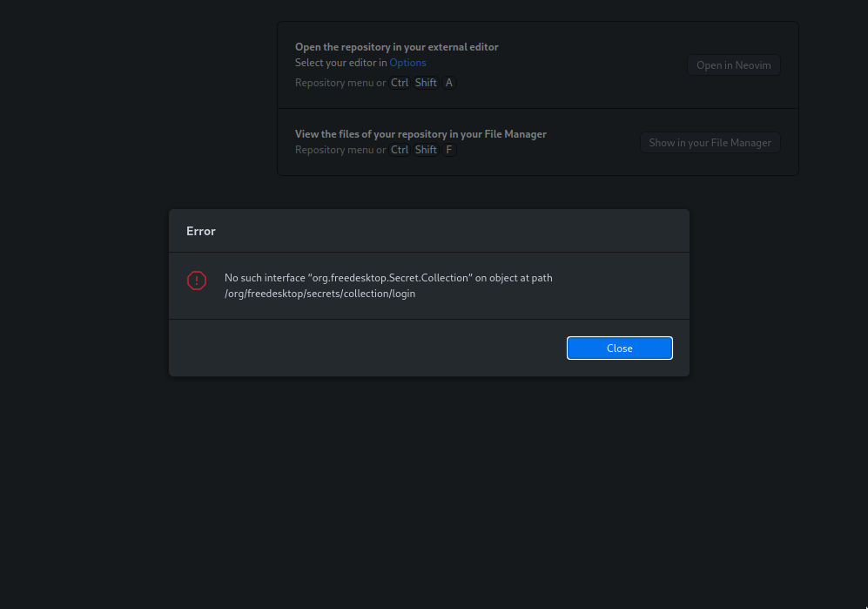Image resolution: width=868 pixels, height=609 pixels.
Task: Show repository files in your File Manager
Action: click(710, 142)
